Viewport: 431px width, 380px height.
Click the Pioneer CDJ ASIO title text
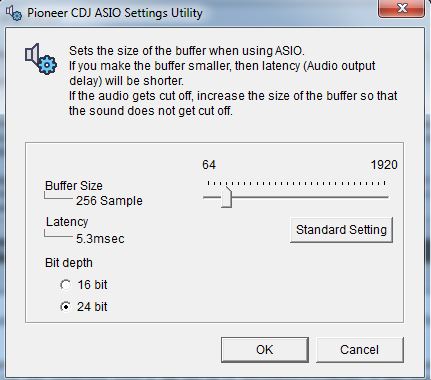click(x=115, y=13)
